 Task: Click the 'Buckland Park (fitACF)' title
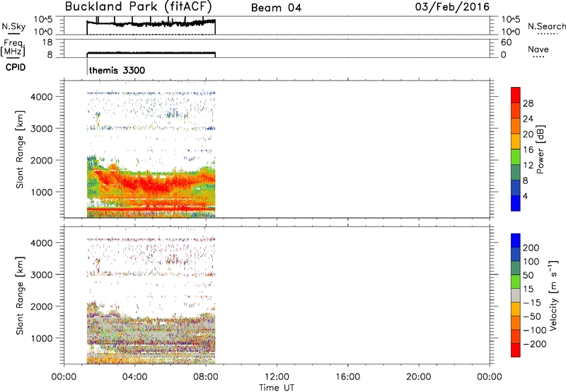[138, 7]
